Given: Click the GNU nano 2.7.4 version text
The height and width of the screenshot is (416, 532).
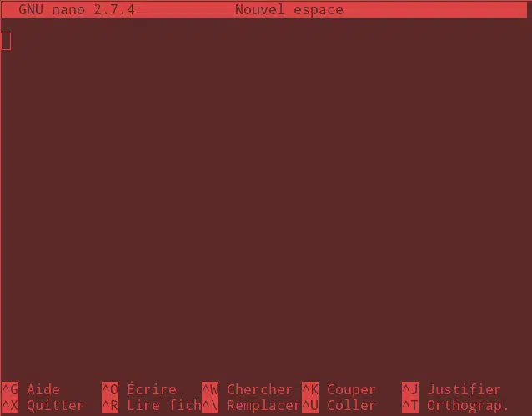Looking at the screenshot, I should click(x=77, y=9).
